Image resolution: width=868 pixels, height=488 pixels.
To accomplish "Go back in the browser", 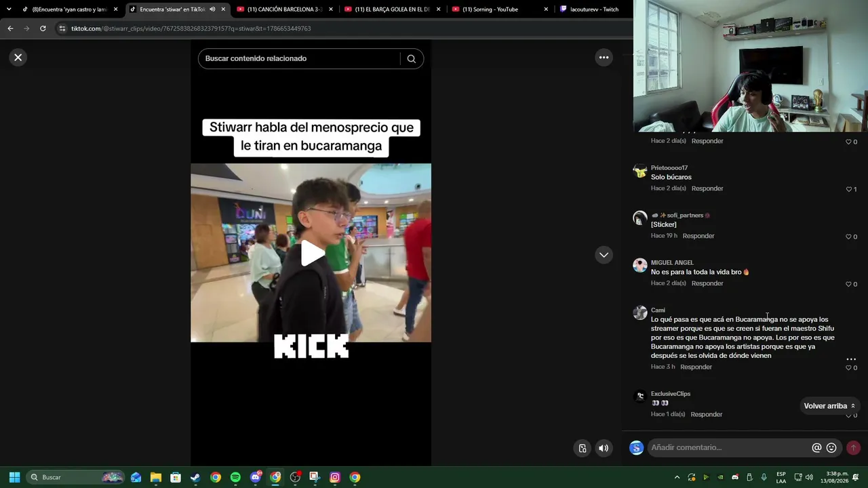I will [10, 28].
